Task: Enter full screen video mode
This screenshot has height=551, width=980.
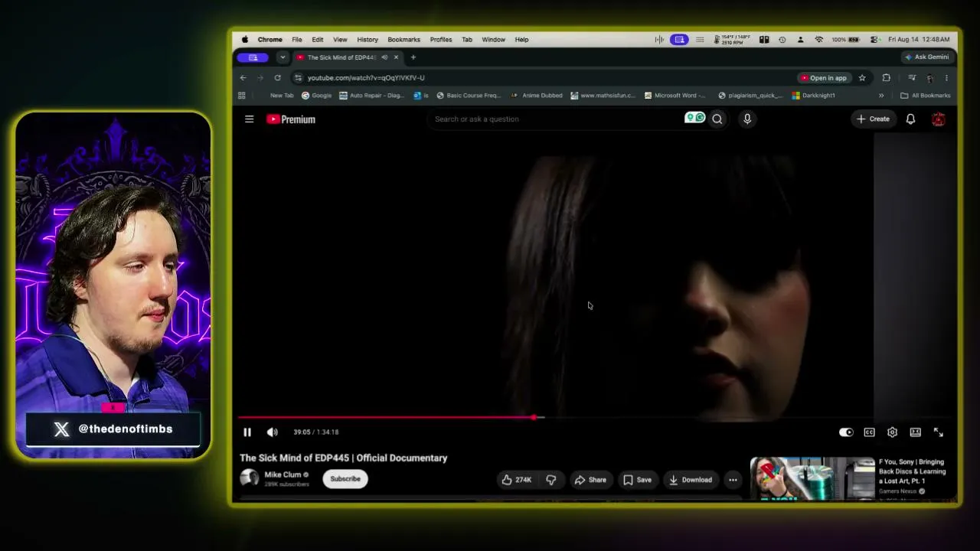Action: click(938, 432)
